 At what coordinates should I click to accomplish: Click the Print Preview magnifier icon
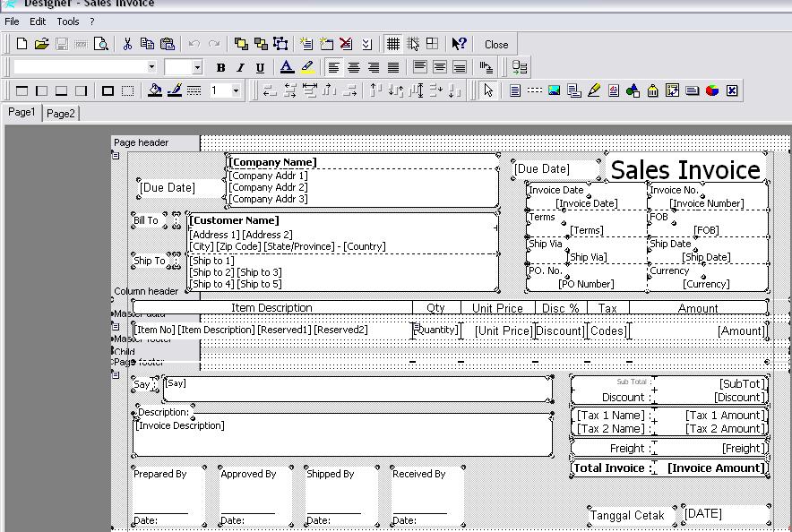(x=101, y=44)
